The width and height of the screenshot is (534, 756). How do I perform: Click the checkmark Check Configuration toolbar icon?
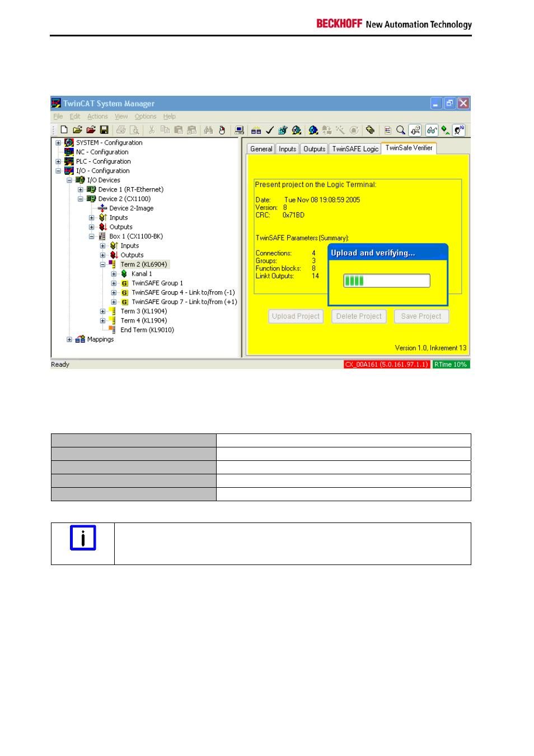coord(269,130)
